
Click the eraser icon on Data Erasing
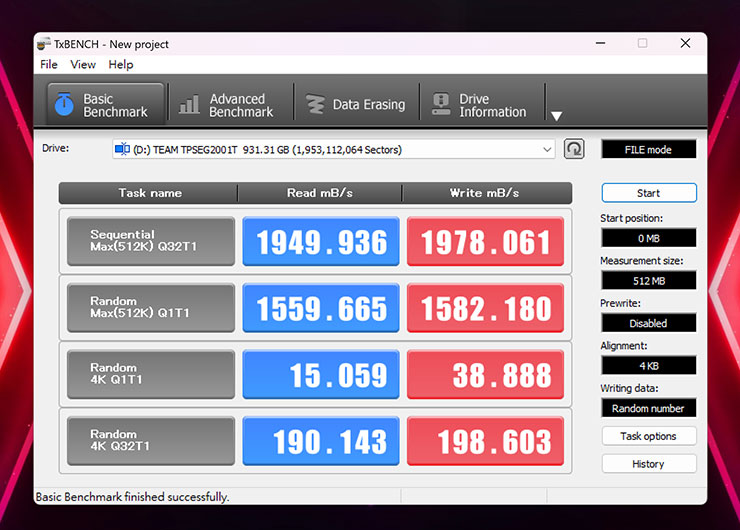315,104
